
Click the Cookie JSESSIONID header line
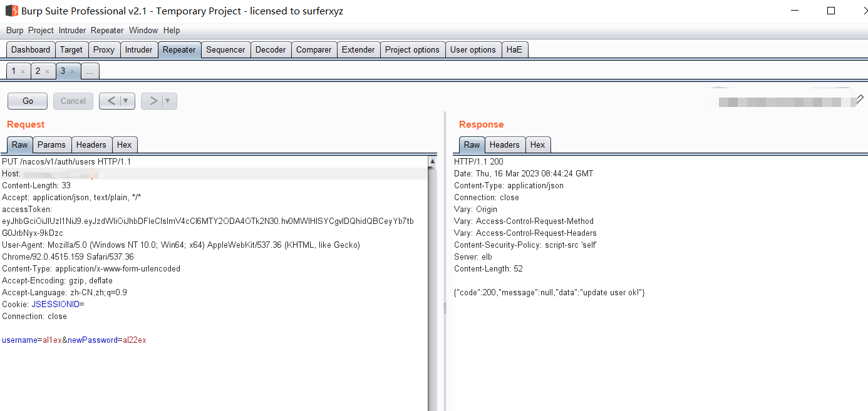tap(43, 304)
